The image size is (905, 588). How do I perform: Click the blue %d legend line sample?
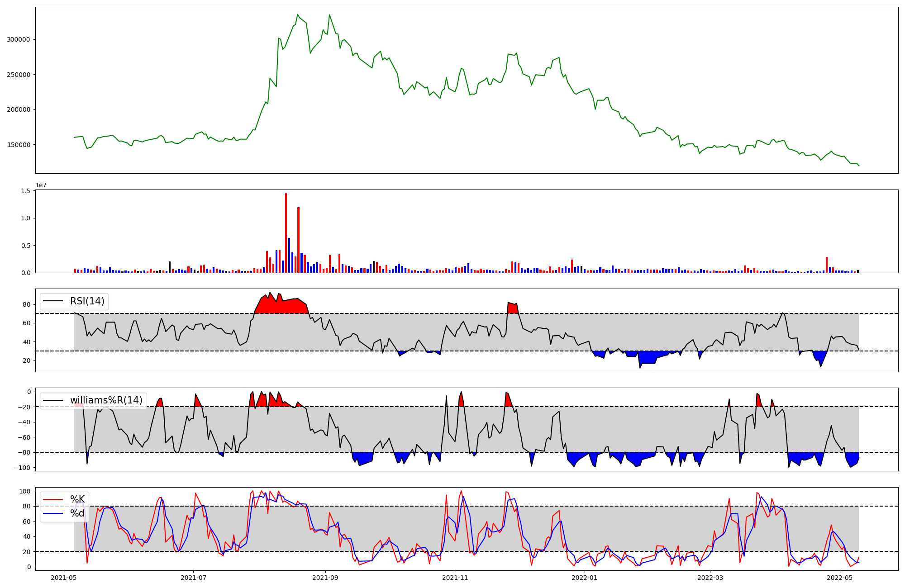(x=53, y=513)
